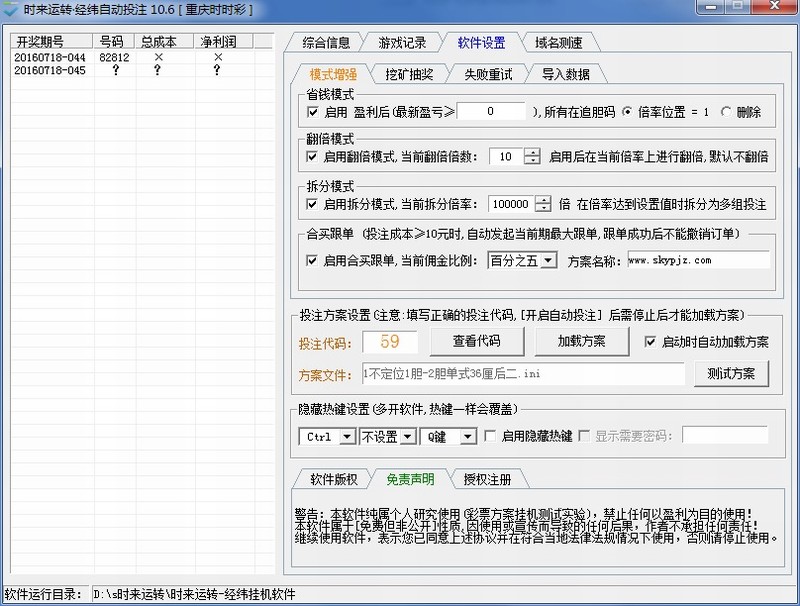The height and width of the screenshot is (606, 800).
Task: Disable the 省钱模式 启用 checkbox
Action: point(312,112)
